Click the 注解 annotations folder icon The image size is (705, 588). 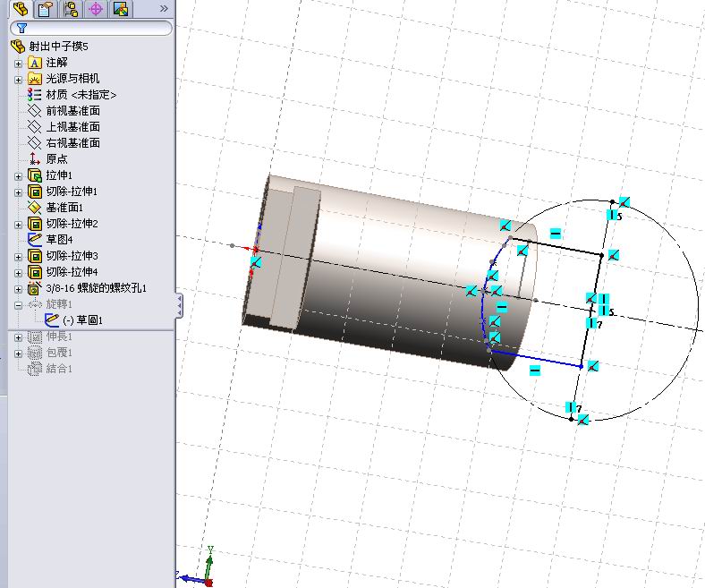[35, 63]
